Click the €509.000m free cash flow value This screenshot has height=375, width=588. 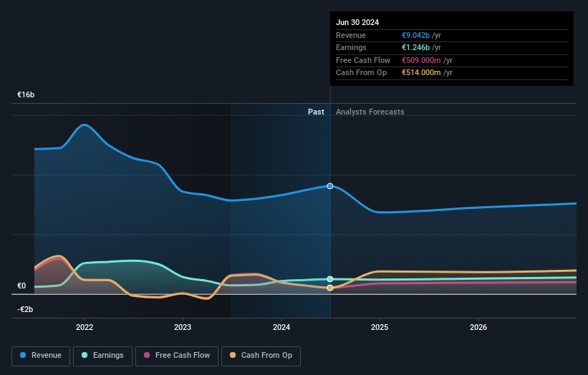pos(421,60)
